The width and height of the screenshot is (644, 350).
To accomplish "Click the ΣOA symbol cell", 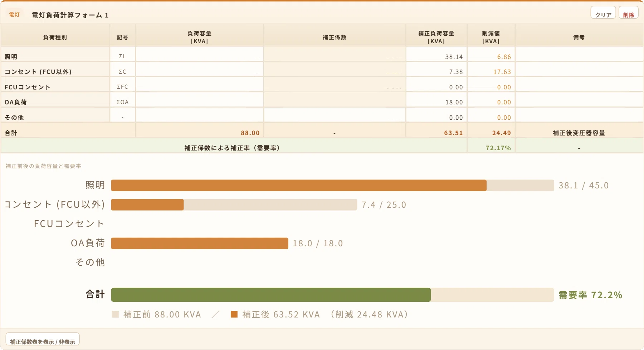I will click(122, 100).
